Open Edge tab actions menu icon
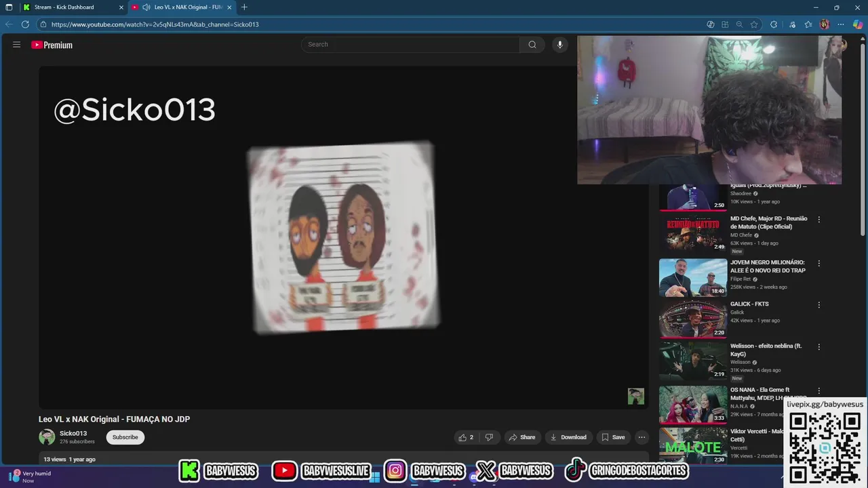The width and height of the screenshot is (868, 488). (x=9, y=7)
